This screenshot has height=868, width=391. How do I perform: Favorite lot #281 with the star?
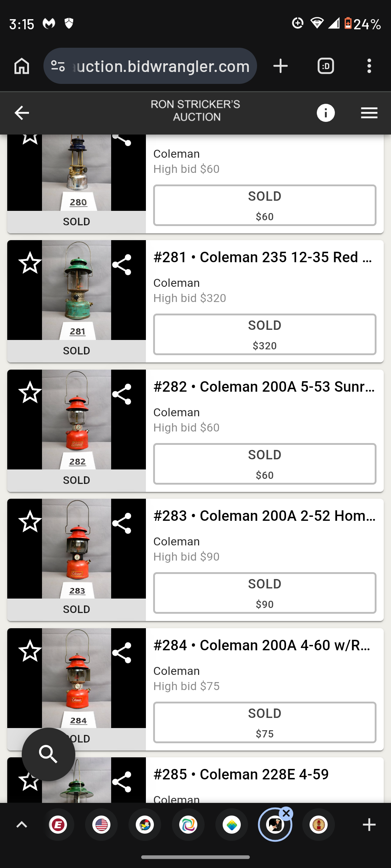pos(30,263)
